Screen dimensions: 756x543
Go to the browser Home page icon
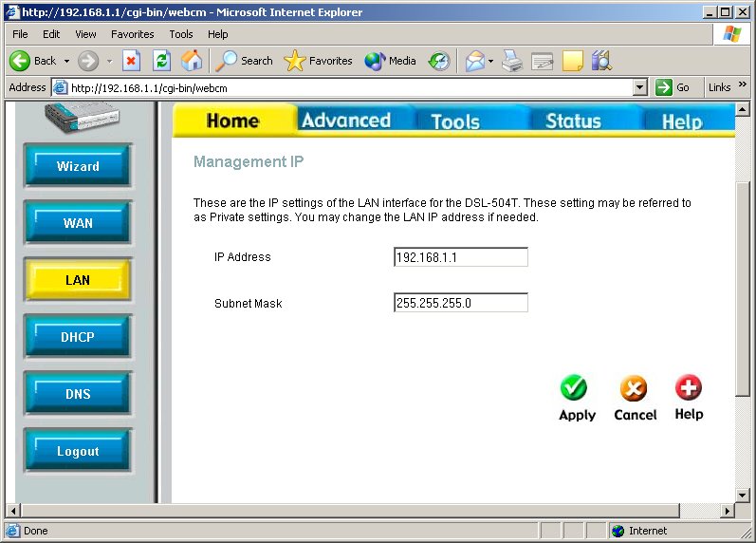(x=192, y=61)
